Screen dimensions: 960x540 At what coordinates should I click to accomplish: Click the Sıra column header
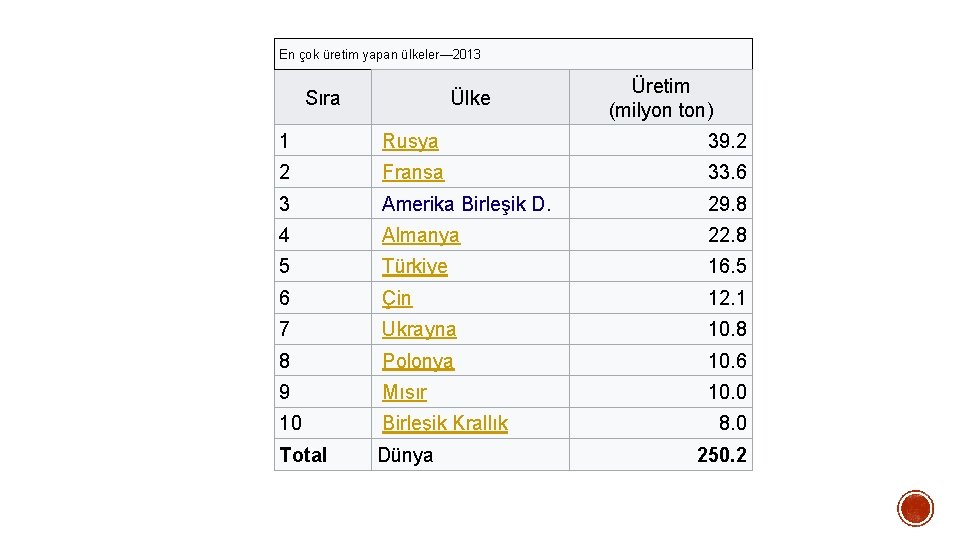pos(322,98)
